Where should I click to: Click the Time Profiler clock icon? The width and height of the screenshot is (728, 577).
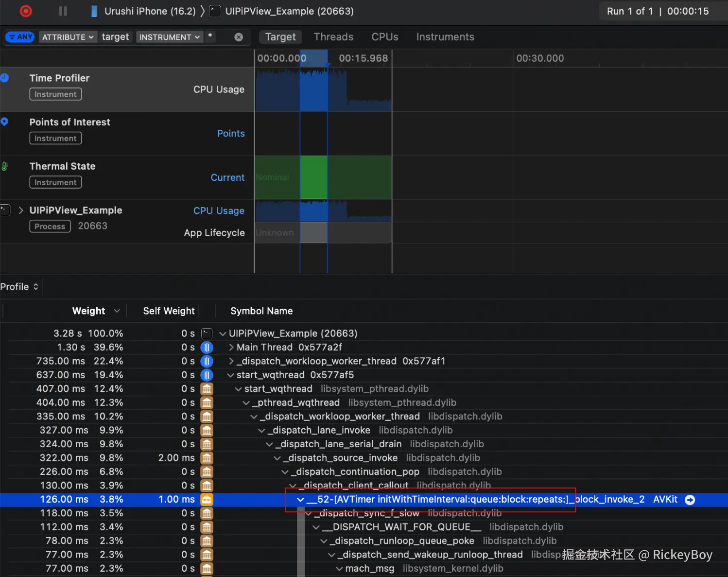4,78
